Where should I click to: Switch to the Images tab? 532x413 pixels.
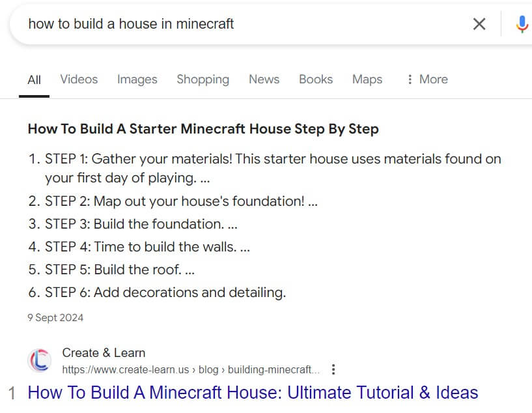click(x=137, y=79)
